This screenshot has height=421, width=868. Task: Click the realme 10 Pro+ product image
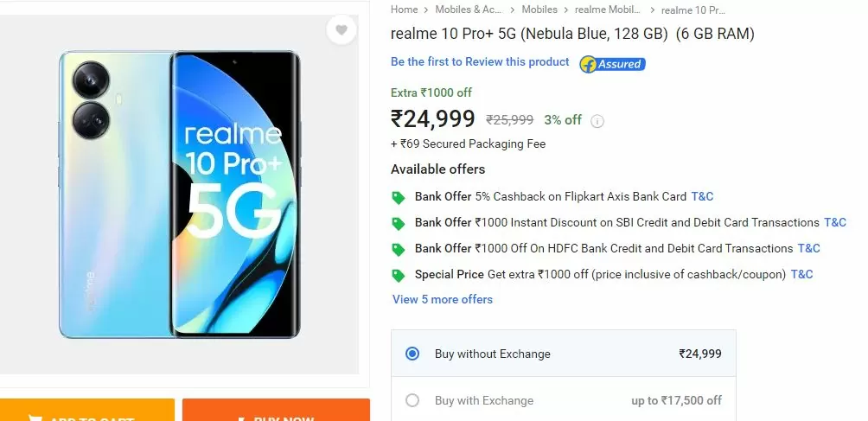point(180,194)
